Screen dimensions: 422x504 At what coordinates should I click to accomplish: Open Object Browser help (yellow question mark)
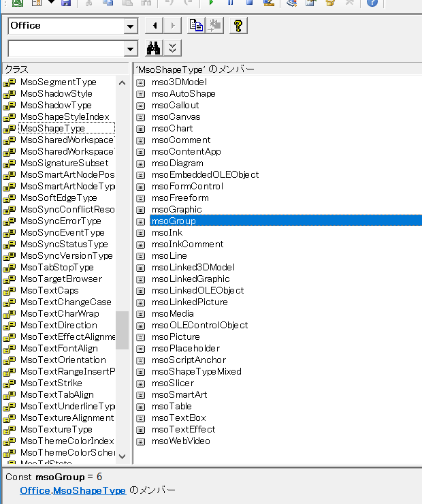(238, 26)
